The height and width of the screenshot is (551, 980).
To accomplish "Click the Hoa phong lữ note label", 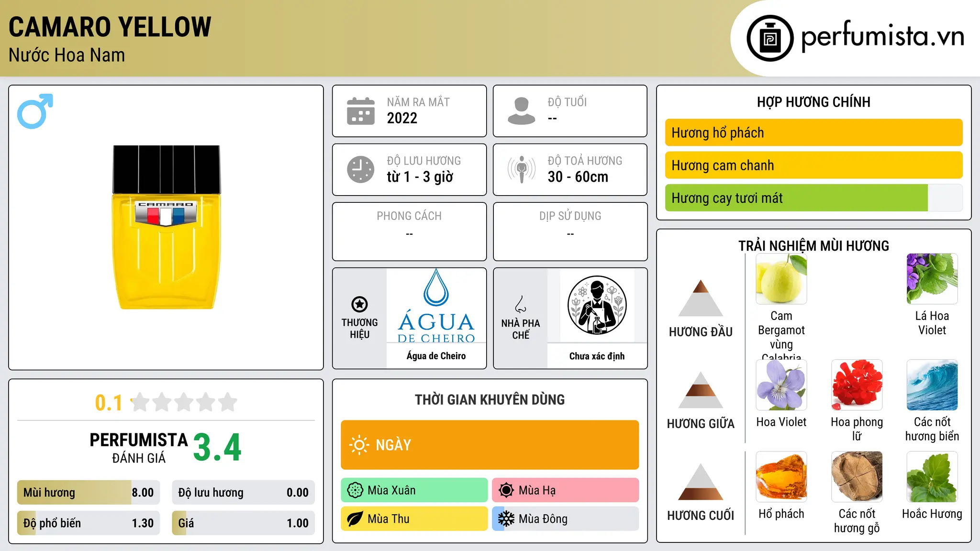I will pyautogui.click(x=857, y=429).
